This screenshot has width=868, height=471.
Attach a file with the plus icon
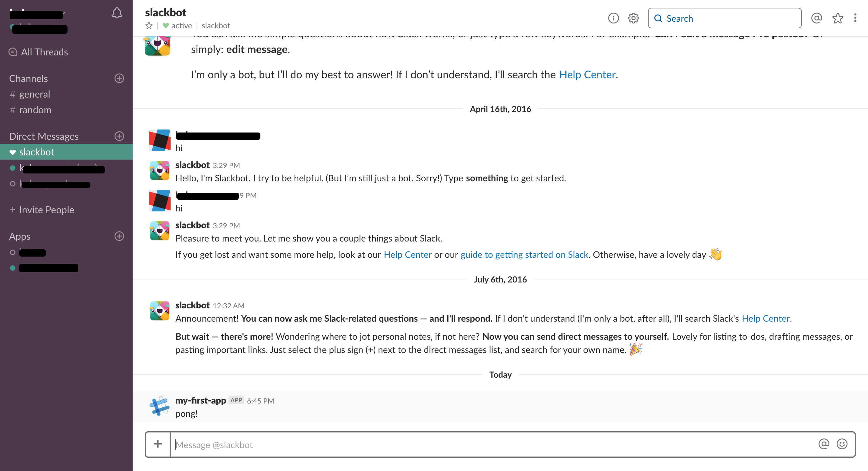(157, 444)
